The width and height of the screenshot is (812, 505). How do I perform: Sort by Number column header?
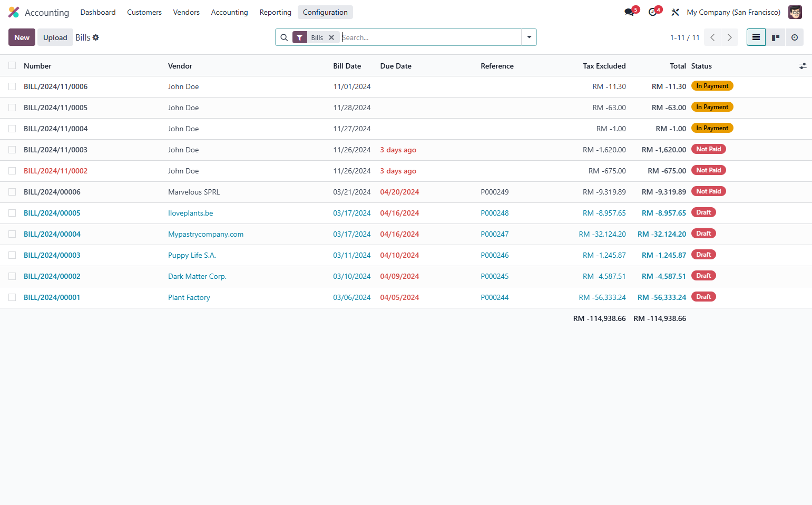pyautogui.click(x=37, y=66)
